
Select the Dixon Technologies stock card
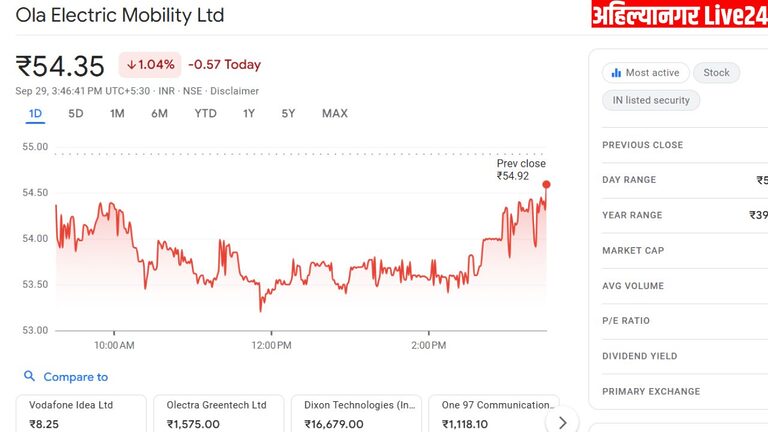pyautogui.click(x=356, y=414)
